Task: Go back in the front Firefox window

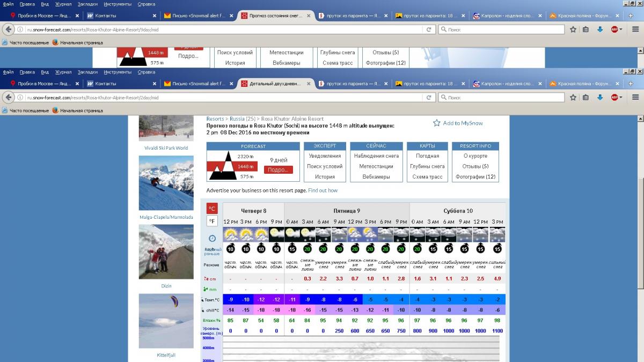Action: (9, 98)
